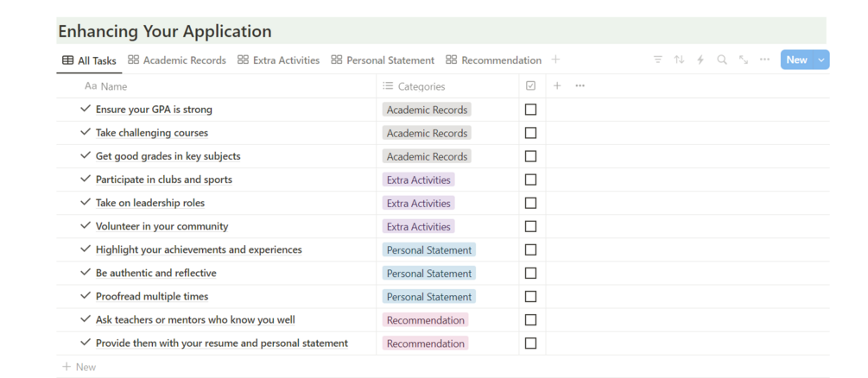868x378 pixels.
Task: Expand the dropdown arrow beside the New button
Action: pyautogui.click(x=821, y=60)
